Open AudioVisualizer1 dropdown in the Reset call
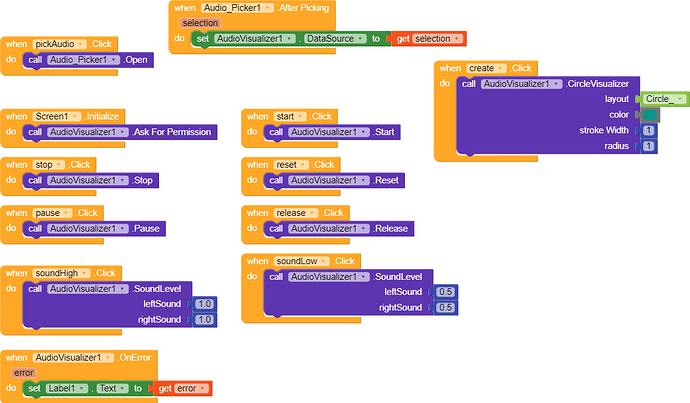The height and width of the screenshot is (403, 690). click(329, 180)
